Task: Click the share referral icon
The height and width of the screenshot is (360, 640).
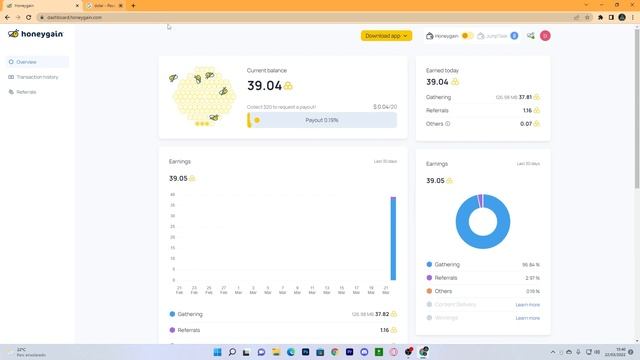Action: (x=531, y=36)
